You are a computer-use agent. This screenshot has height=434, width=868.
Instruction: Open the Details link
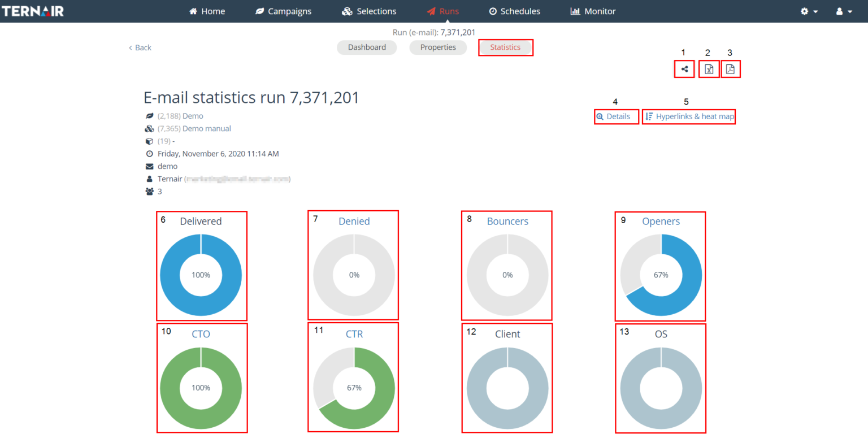click(x=613, y=116)
